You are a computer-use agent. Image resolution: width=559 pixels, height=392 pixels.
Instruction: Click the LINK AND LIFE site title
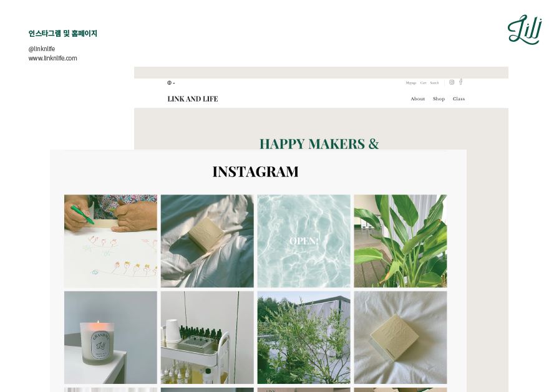point(193,99)
